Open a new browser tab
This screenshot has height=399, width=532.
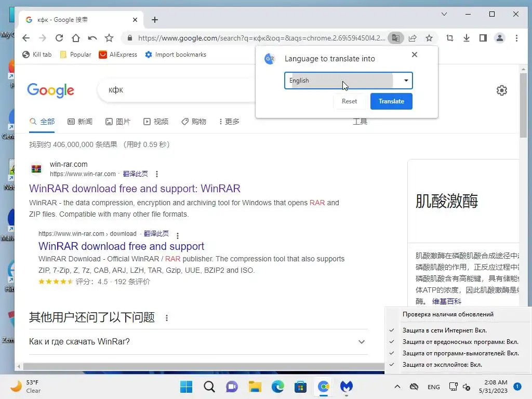155,20
